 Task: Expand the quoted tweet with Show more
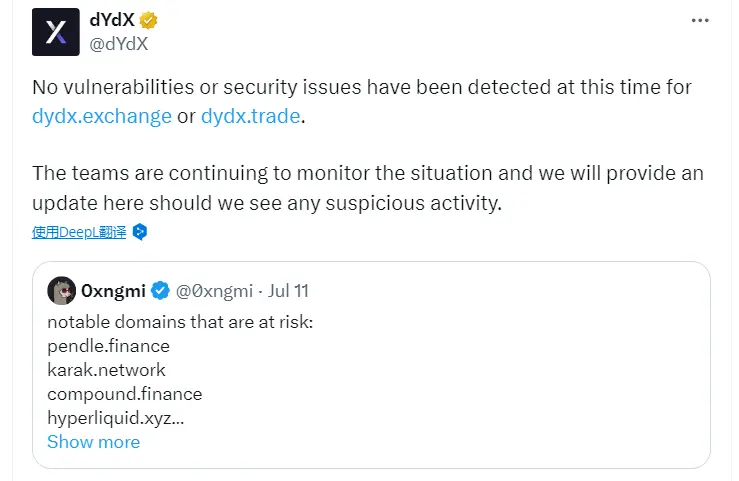pos(93,442)
